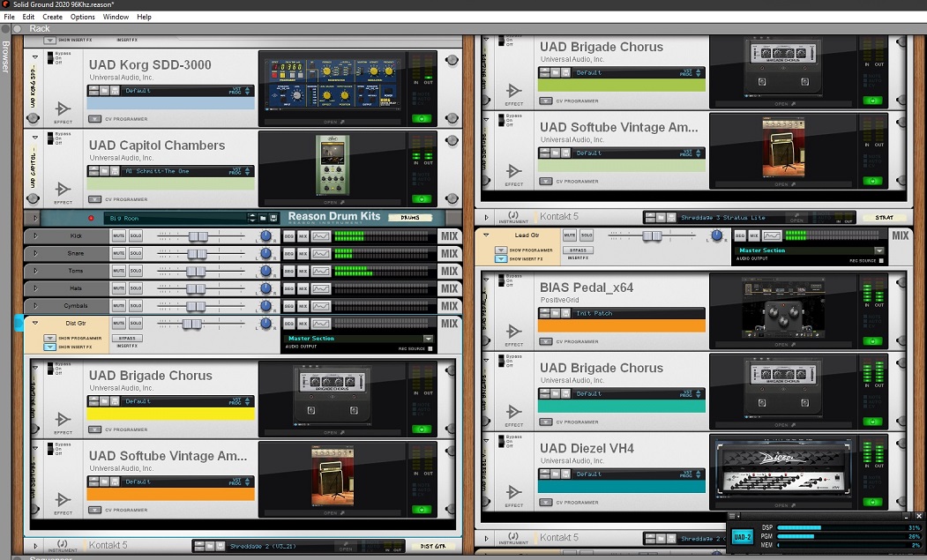Solo the Snare mix channel
The height and width of the screenshot is (560, 927).
point(136,254)
